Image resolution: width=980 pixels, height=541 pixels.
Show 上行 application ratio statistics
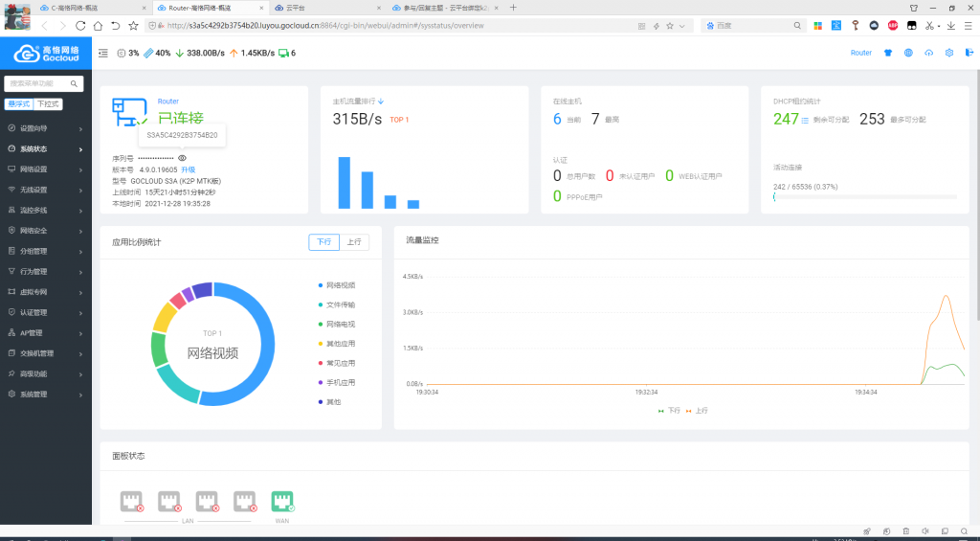tap(354, 242)
